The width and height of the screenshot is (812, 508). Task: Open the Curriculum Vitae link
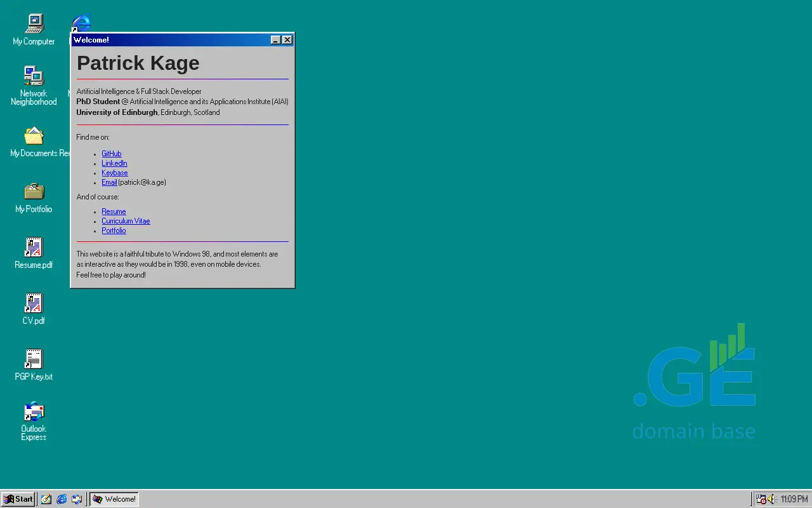(x=126, y=221)
